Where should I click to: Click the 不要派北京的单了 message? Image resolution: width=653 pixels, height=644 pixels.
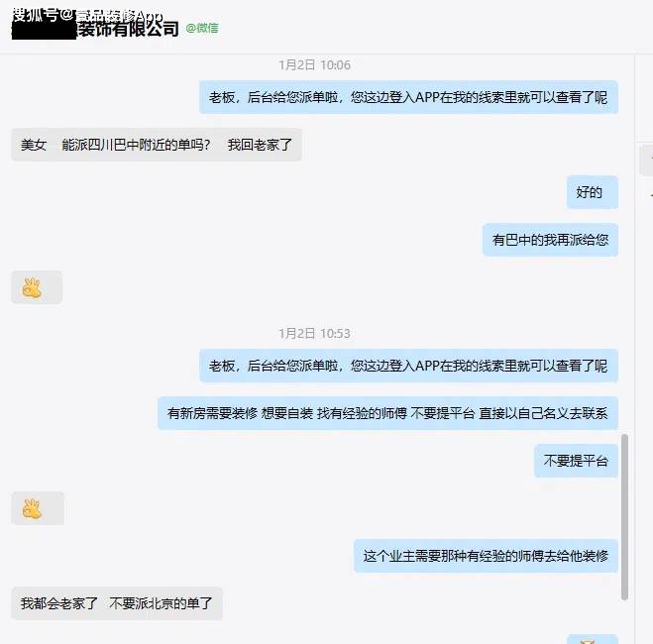coord(117,603)
